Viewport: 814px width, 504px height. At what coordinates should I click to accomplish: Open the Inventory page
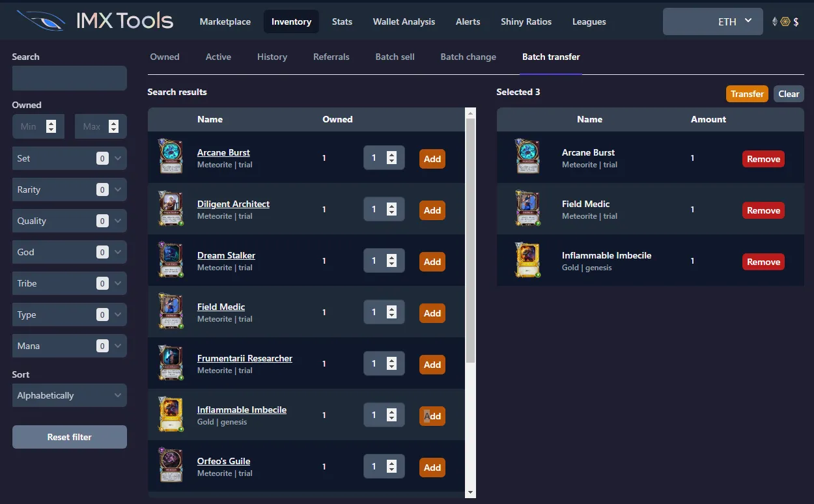[x=291, y=21]
